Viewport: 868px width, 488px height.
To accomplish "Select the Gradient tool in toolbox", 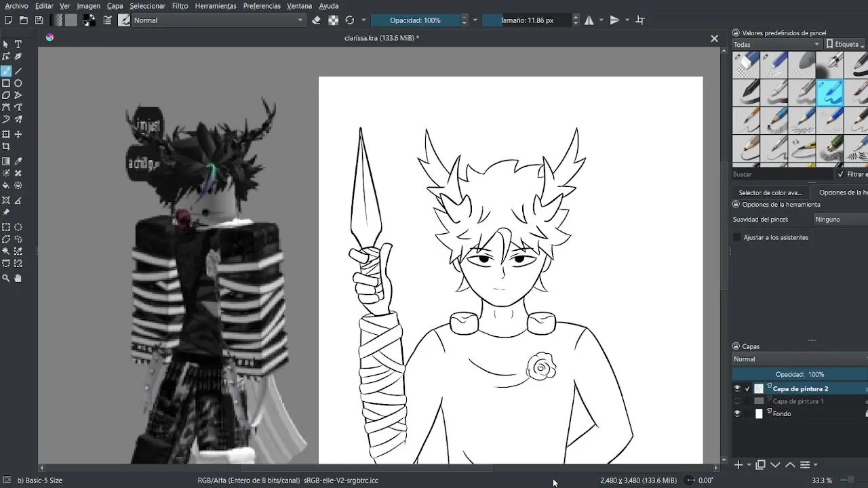I will (6, 161).
